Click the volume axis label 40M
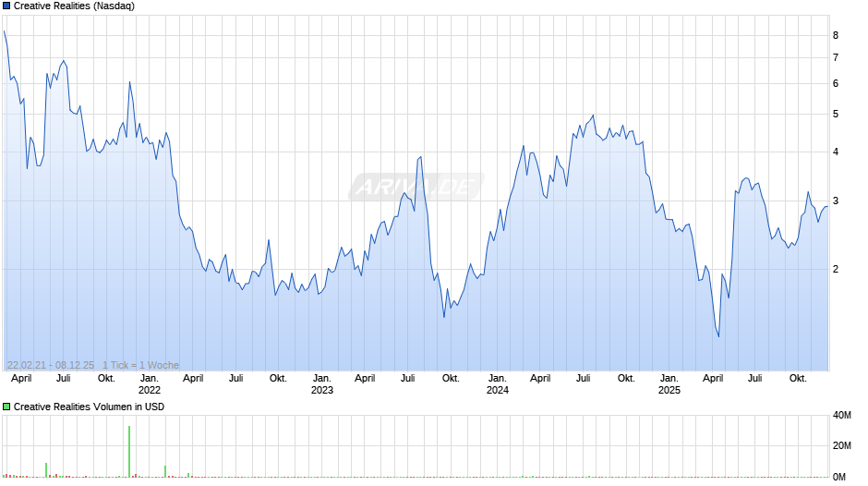 pos(842,416)
